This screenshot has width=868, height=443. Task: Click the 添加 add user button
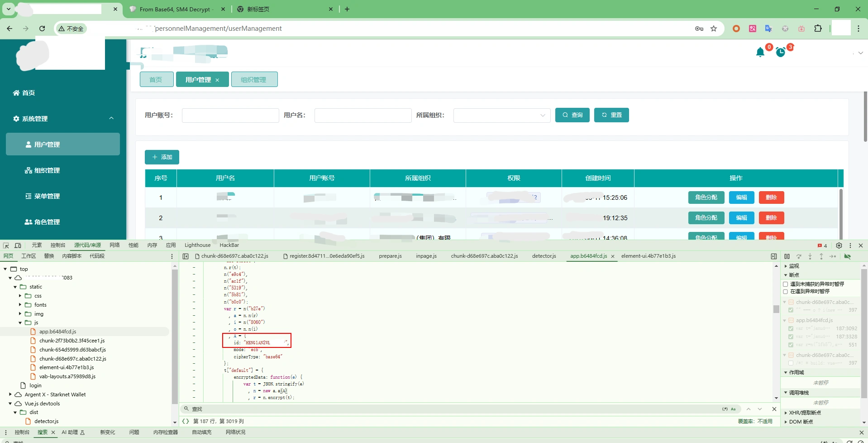coord(162,157)
